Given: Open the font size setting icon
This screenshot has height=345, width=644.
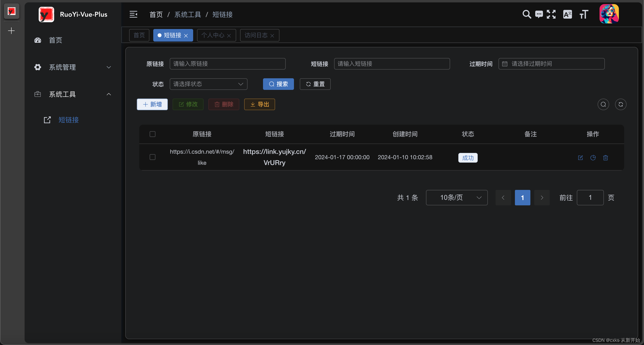Looking at the screenshot, I should 584,14.
